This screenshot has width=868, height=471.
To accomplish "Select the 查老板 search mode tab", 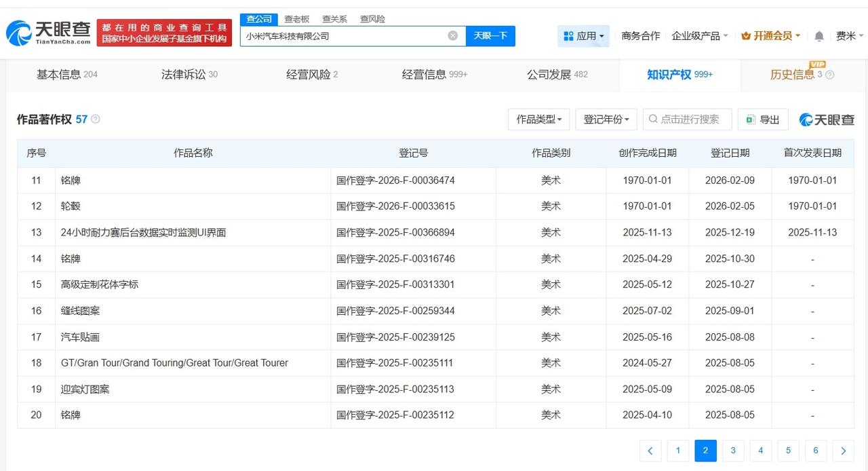I will [x=296, y=19].
